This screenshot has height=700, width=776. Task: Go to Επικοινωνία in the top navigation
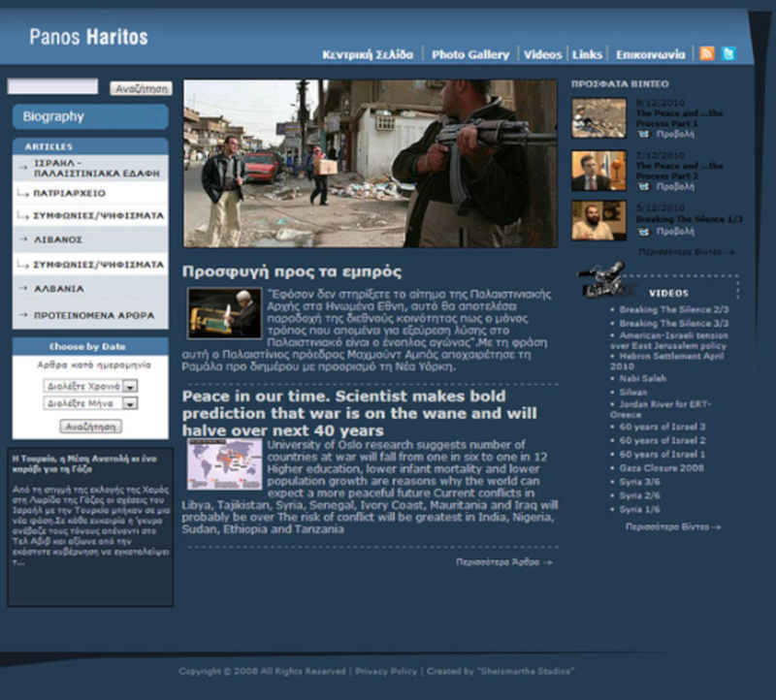coord(650,55)
